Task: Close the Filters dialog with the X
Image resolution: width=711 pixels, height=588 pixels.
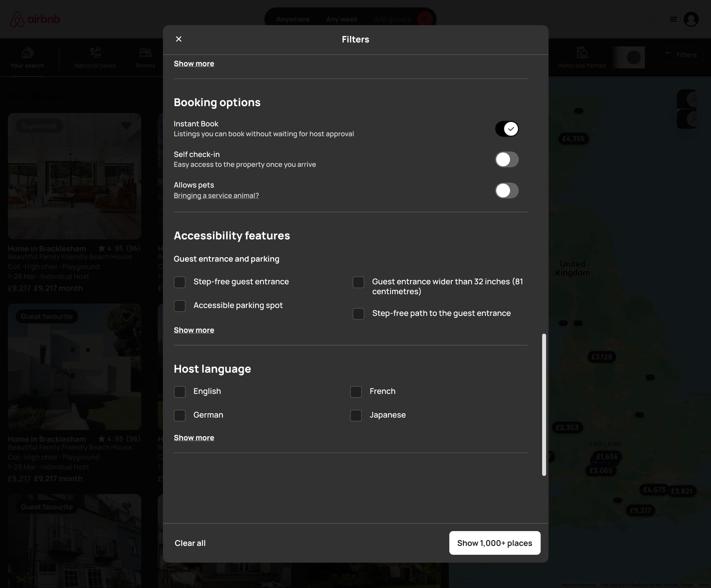Action: point(179,39)
